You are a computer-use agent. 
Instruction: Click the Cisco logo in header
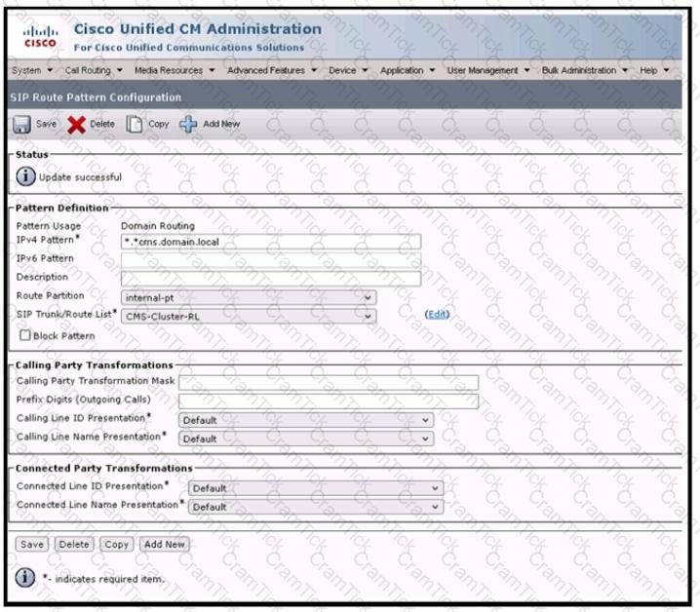pyautogui.click(x=40, y=36)
